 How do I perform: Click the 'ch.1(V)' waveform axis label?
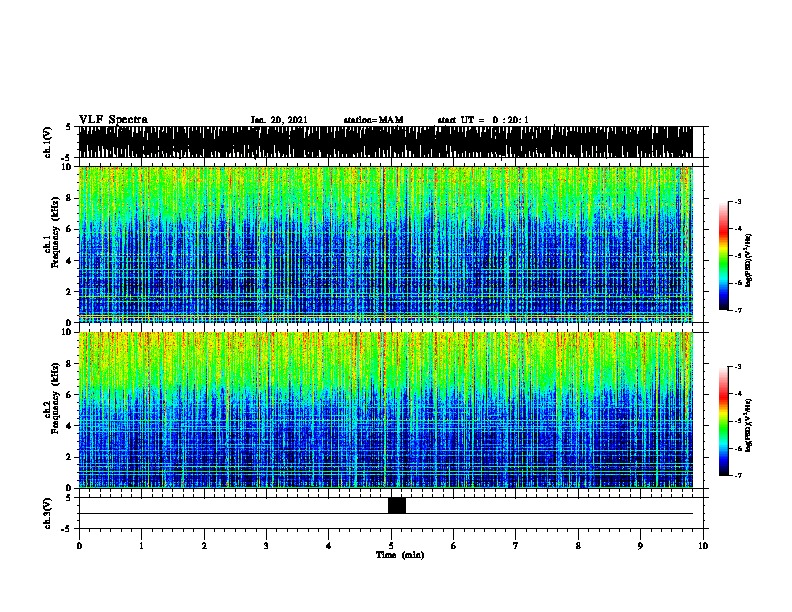pos(48,142)
